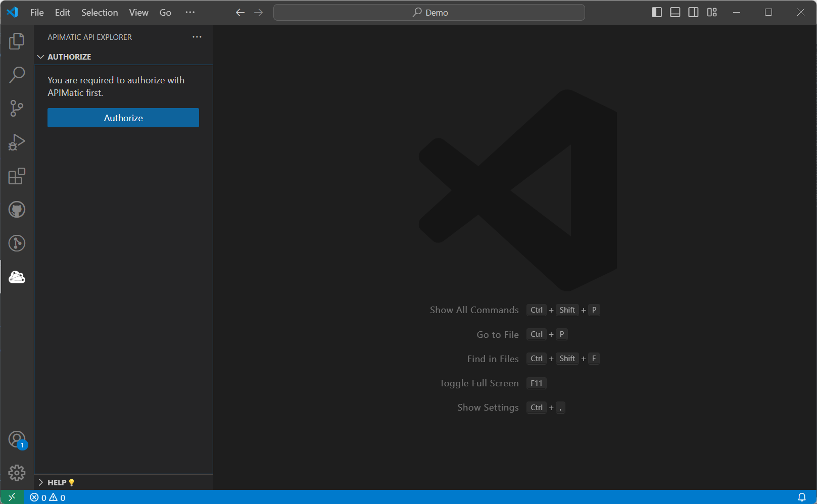
Task: Open the Edit menu
Action: pos(63,13)
